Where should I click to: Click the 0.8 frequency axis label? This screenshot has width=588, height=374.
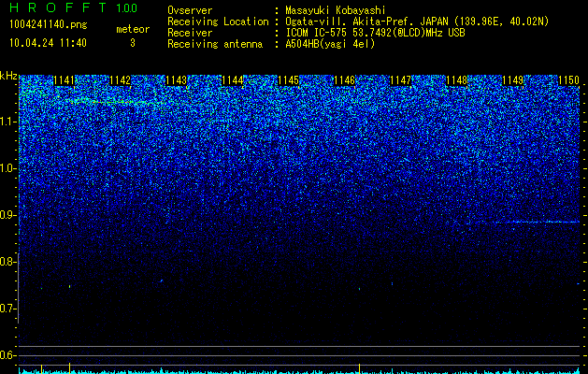(x=8, y=262)
